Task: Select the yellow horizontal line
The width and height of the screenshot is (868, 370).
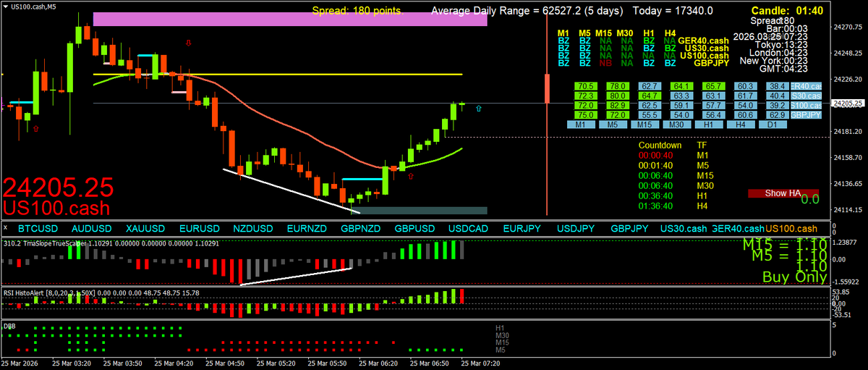Action: click(x=278, y=75)
